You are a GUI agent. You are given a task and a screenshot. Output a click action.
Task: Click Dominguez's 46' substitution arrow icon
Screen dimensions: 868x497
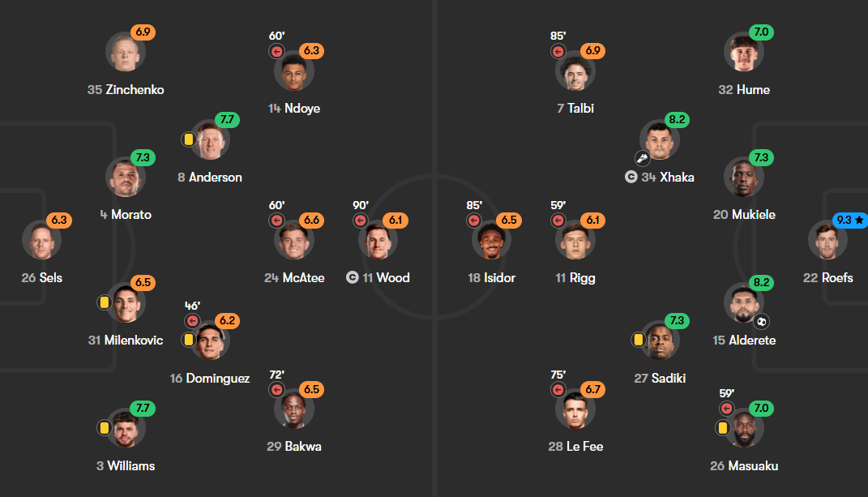click(192, 321)
